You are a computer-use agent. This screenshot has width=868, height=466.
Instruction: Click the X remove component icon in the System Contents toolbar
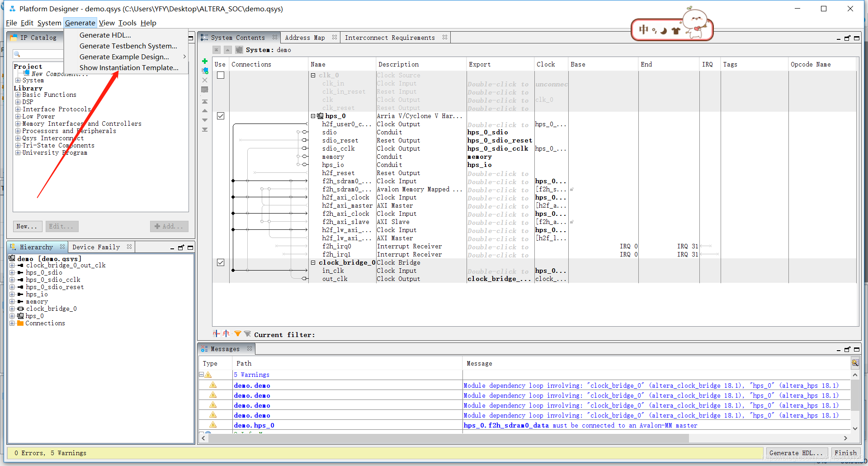click(x=205, y=80)
